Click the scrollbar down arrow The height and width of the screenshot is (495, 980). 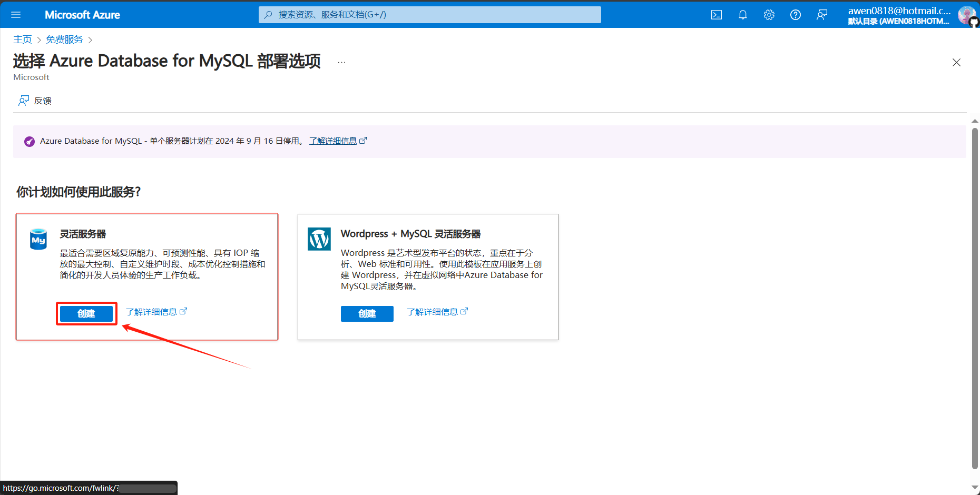(x=975, y=488)
